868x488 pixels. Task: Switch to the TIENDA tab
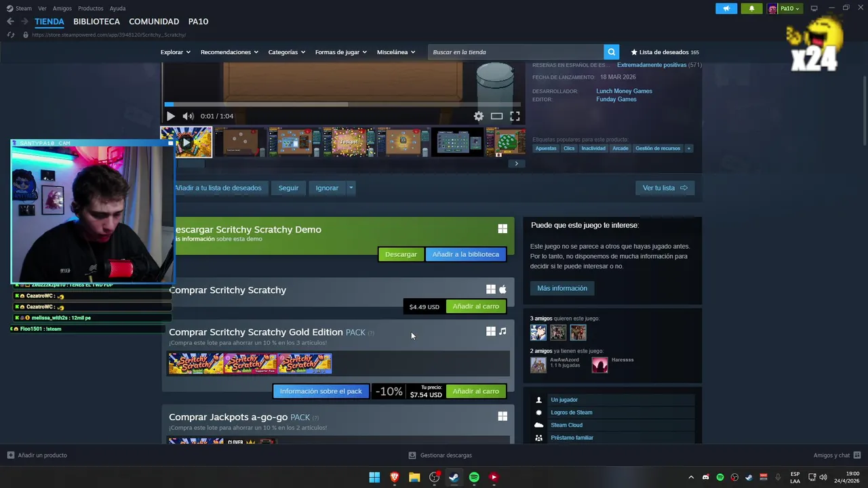[50, 22]
